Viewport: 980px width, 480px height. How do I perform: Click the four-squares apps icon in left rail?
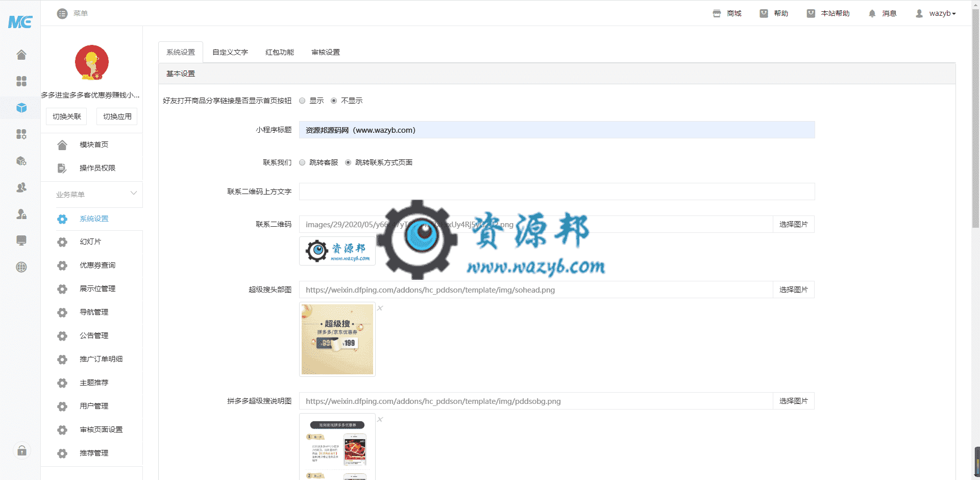(x=21, y=81)
